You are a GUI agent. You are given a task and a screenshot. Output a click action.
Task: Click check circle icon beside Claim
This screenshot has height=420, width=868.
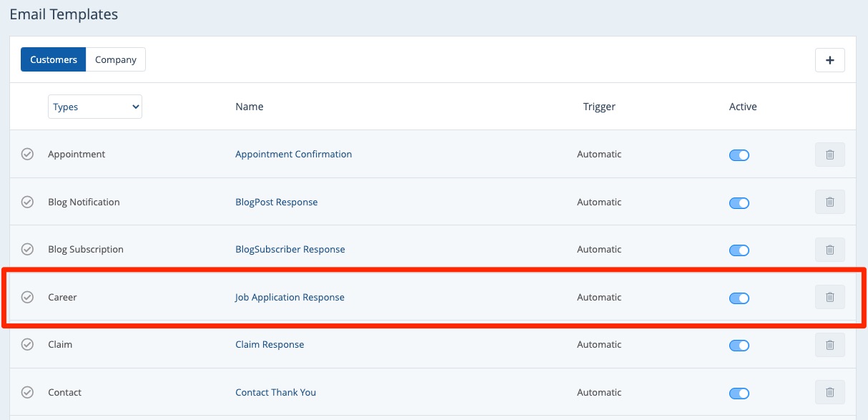pos(27,344)
